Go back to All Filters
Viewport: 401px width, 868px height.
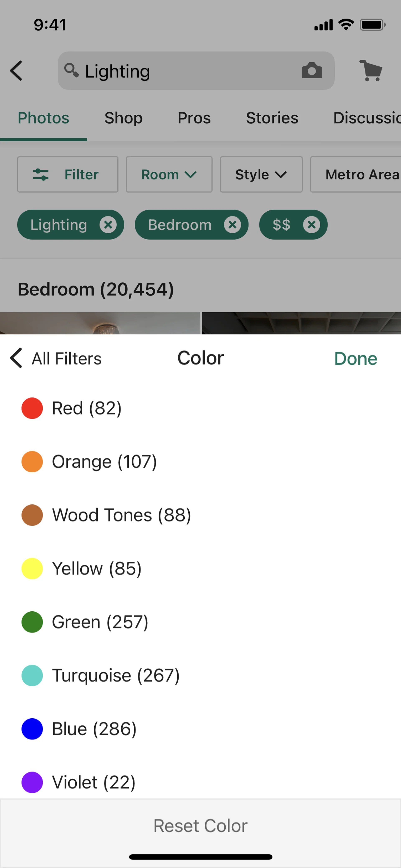coord(56,358)
